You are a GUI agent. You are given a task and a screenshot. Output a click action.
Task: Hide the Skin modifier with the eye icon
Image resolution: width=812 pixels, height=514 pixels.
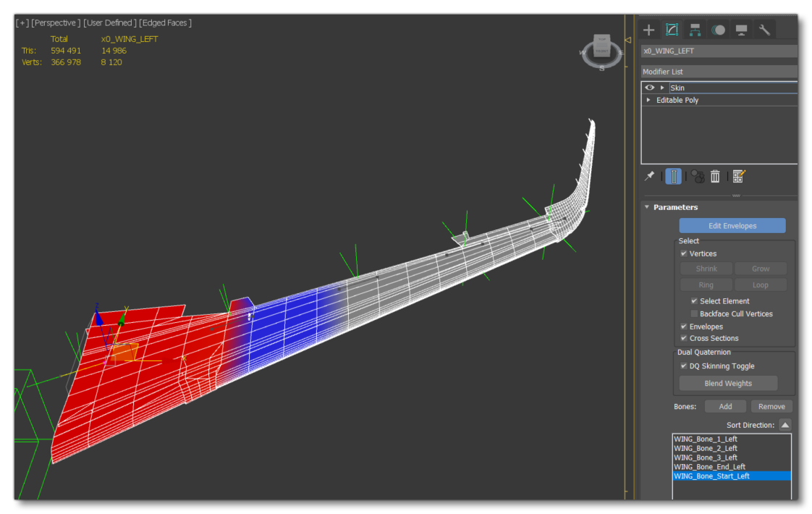[x=649, y=88]
